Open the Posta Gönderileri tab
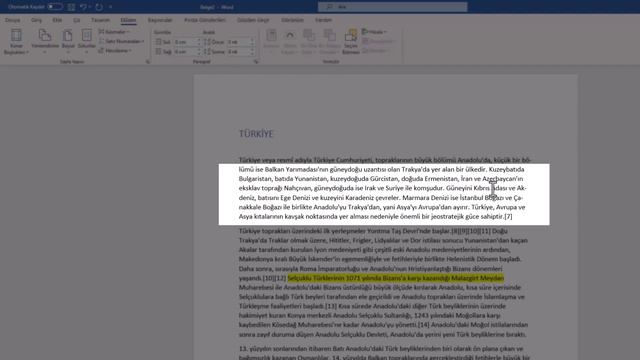 coord(205,20)
